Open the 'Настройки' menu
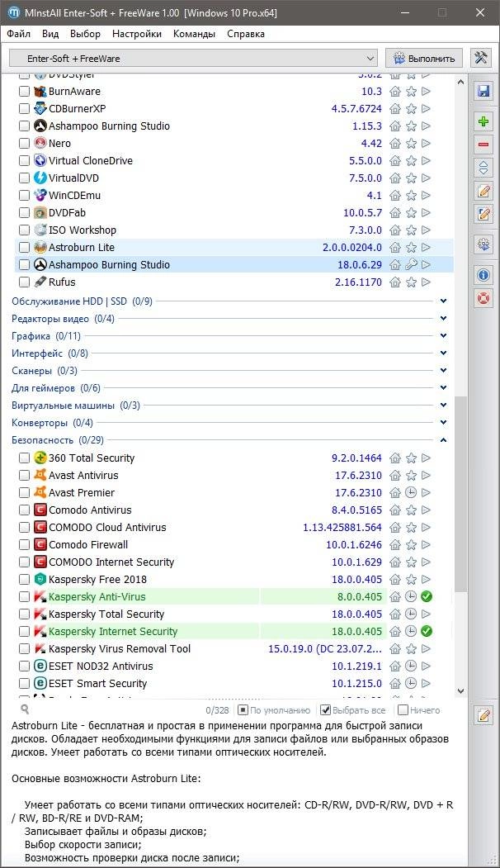The height and width of the screenshot is (868, 500). (137, 34)
